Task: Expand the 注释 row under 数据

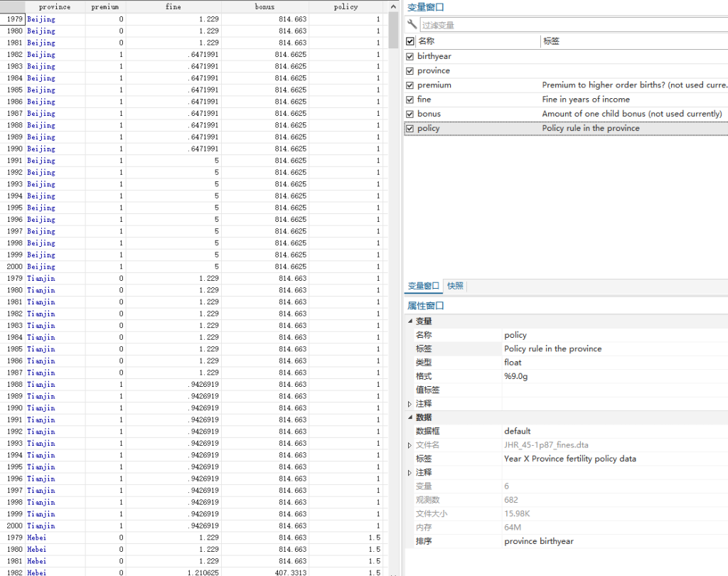Action: tap(410, 472)
